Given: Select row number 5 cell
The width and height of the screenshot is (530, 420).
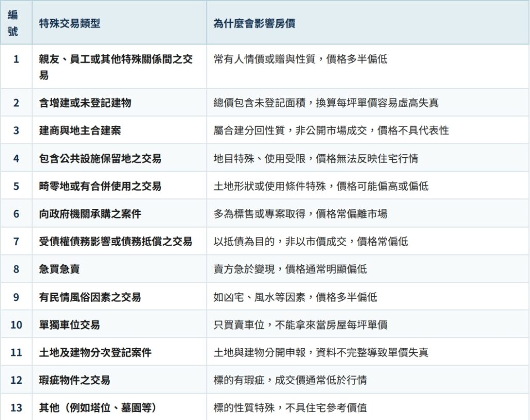Looking at the screenshot, I should (x=16, y=186).
